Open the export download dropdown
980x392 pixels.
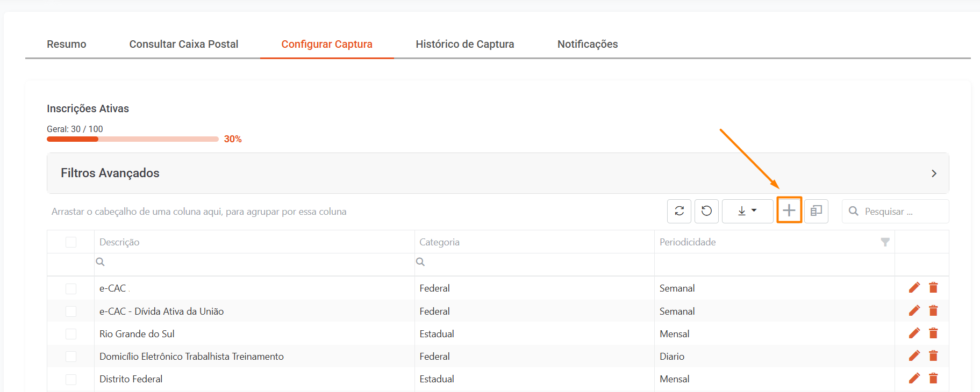pos(747,211)
